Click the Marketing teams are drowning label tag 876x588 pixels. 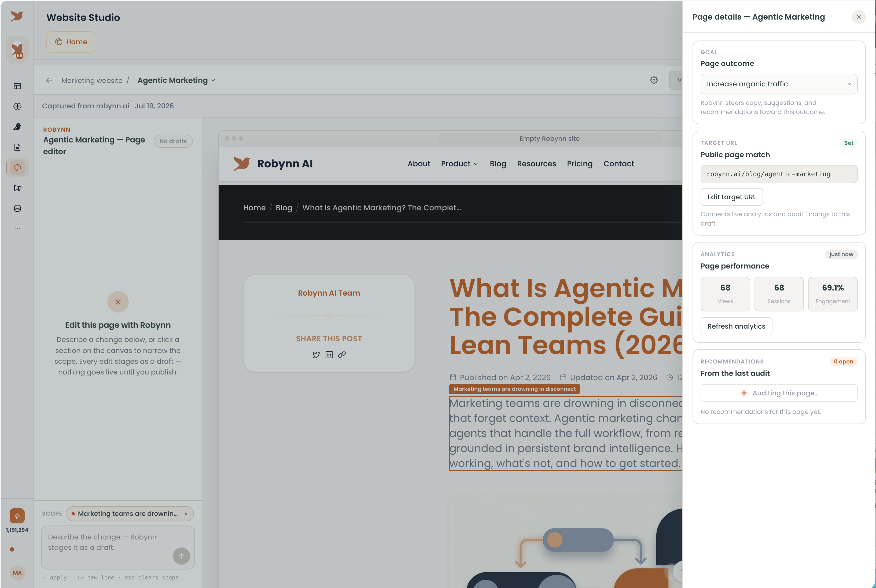pyautogui.click(x=515, y=389)
